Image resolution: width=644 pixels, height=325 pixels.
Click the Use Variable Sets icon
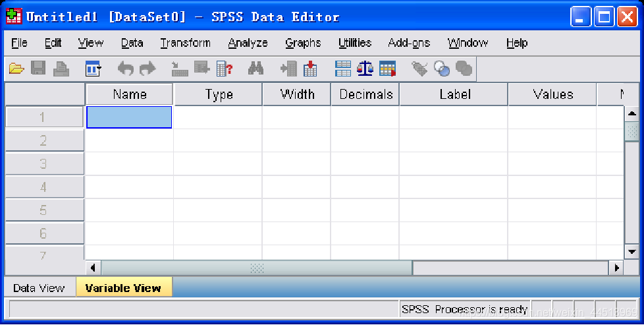(x=442, y=69)
